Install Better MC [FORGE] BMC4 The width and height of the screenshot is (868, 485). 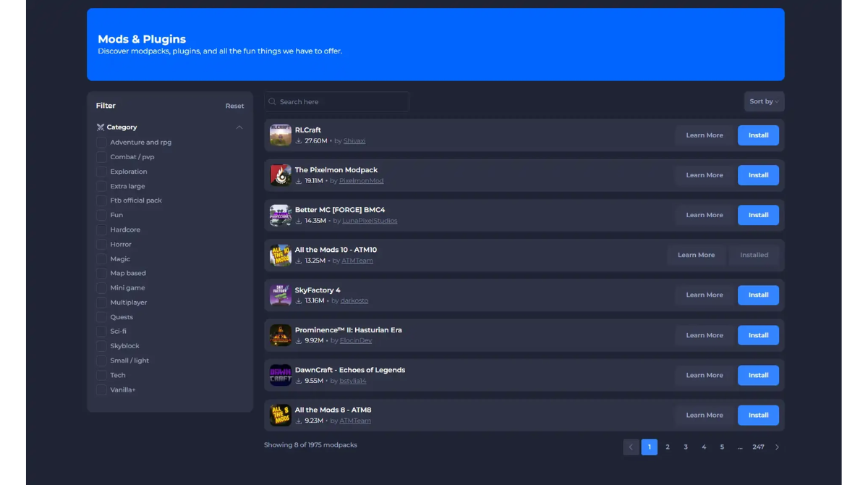[758, 215]
